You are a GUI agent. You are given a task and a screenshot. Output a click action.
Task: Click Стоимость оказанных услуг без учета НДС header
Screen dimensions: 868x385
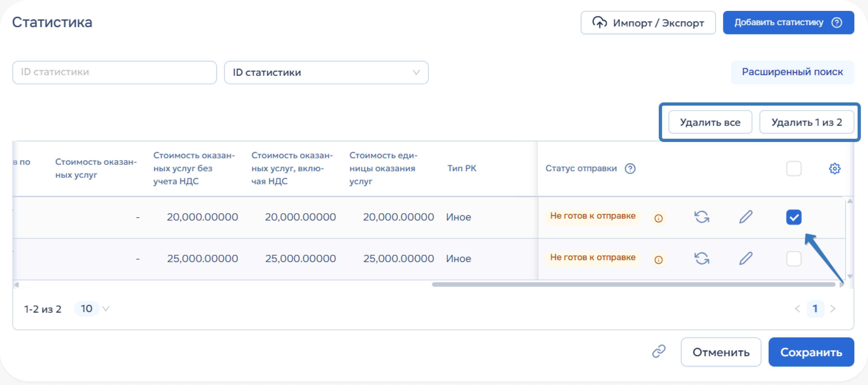coord(194,168)
